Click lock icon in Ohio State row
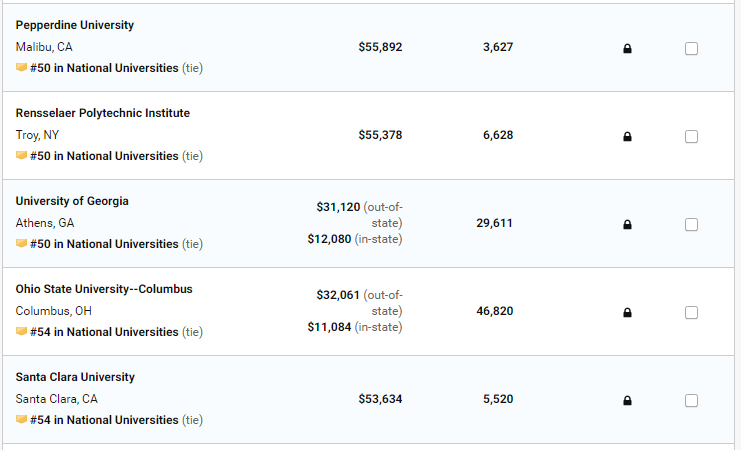The height and width of the screenshot is (450, 741). tap(628, 313)
